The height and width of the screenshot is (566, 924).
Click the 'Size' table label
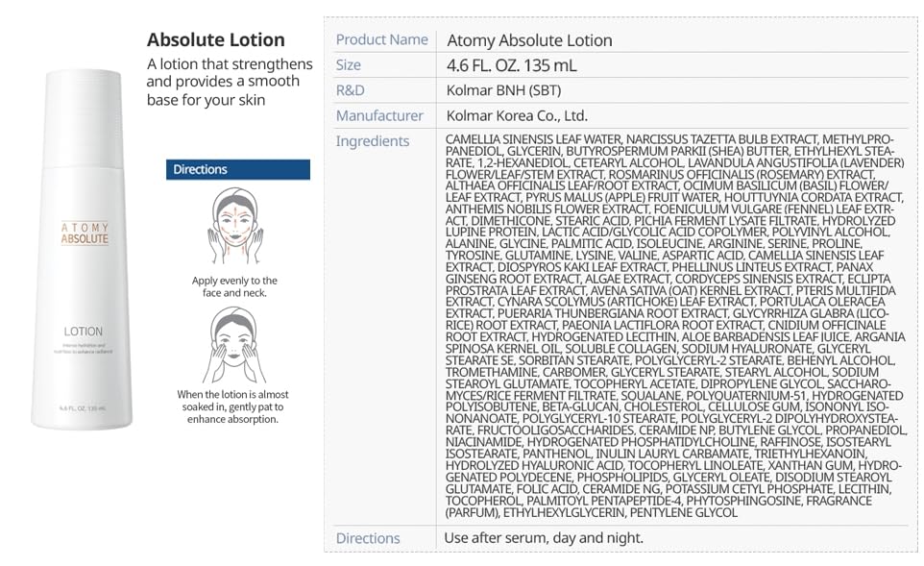pos(349,64)
